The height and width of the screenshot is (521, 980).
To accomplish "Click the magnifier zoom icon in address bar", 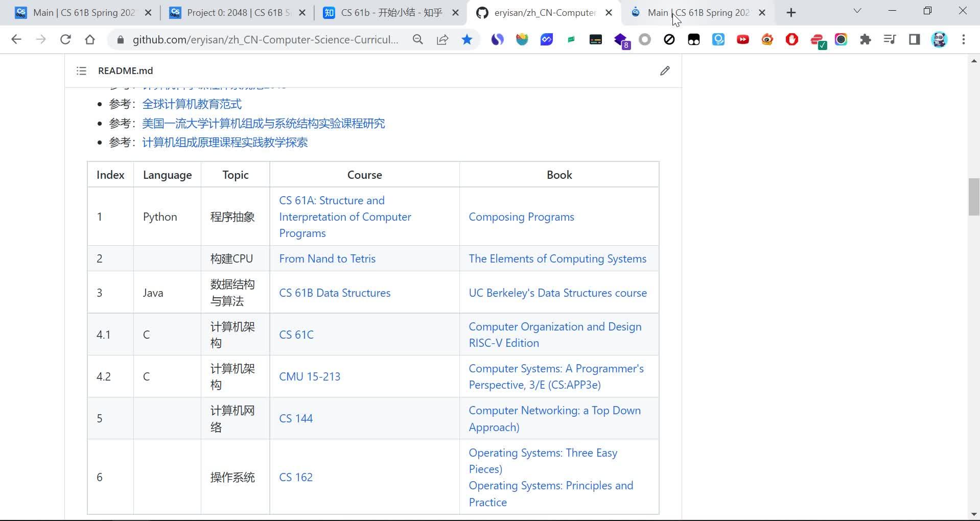I will pos(418,39).
